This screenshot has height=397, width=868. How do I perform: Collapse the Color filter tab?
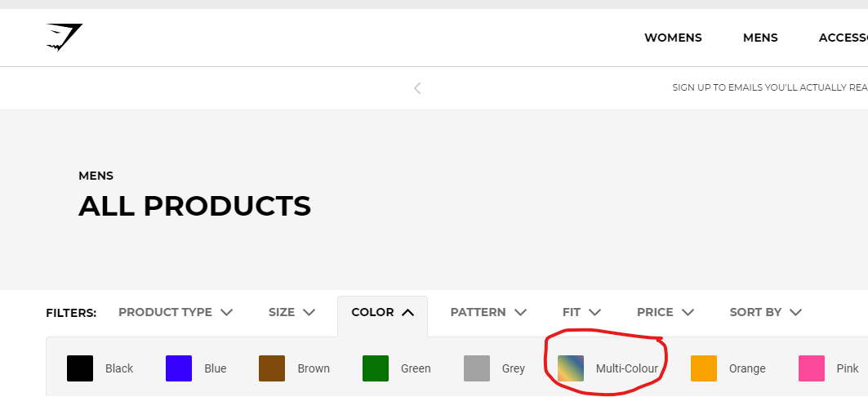point(382,312)
